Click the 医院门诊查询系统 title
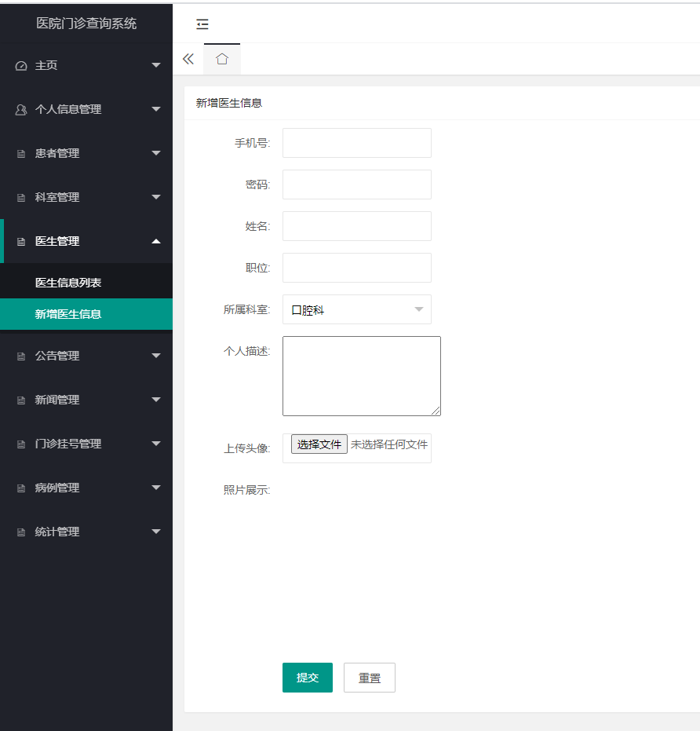Viewport: 700px width, 731px height. point(86,24)
